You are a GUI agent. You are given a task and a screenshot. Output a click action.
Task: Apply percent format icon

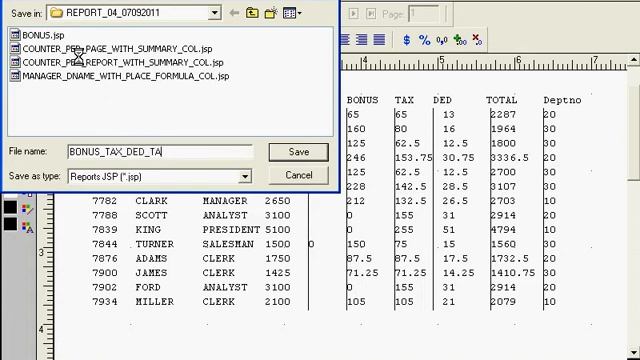pos(424,40)
